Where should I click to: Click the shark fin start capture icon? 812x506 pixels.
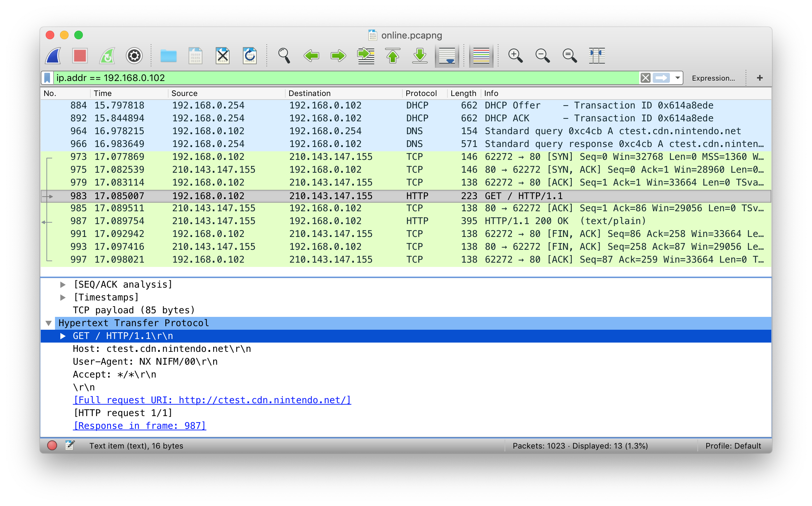(x=53, y=56)
